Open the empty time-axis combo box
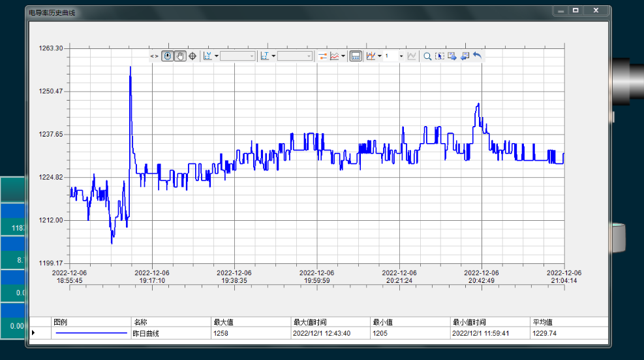This screenshot has height=360, width=644. pos(295,56)
